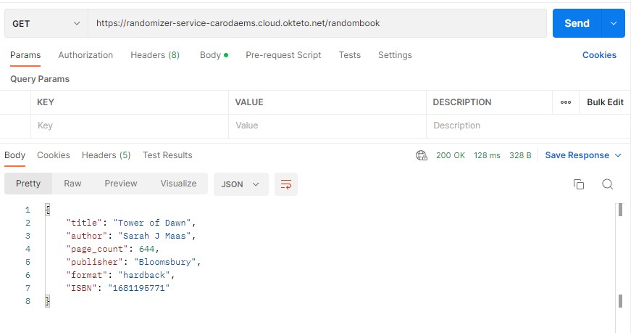Open the Test Results tab
Image resolution: width=644 pixels, height=333 pixels.
[x=167, y=155]
